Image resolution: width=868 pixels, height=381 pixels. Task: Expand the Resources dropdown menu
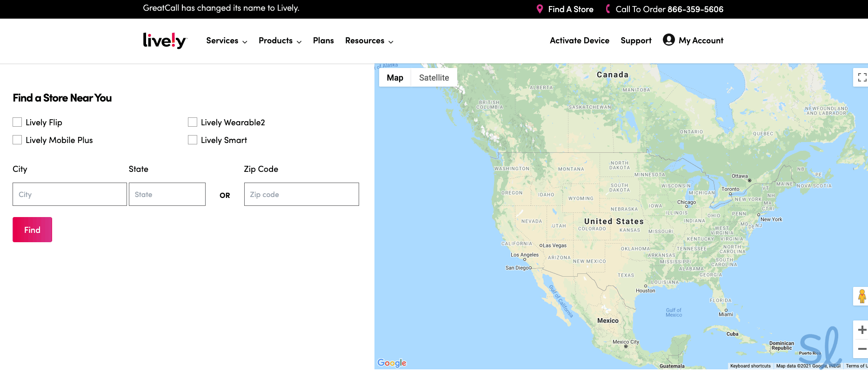[369, 41]
